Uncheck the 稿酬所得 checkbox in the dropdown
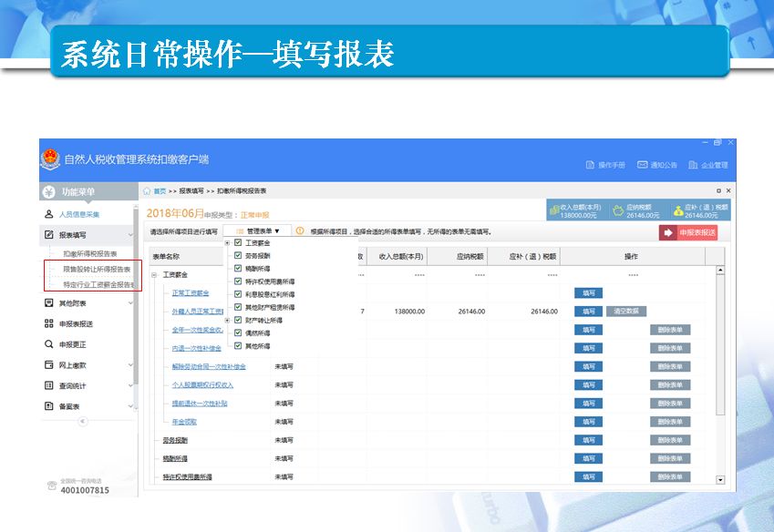 [x=238, y=268]
